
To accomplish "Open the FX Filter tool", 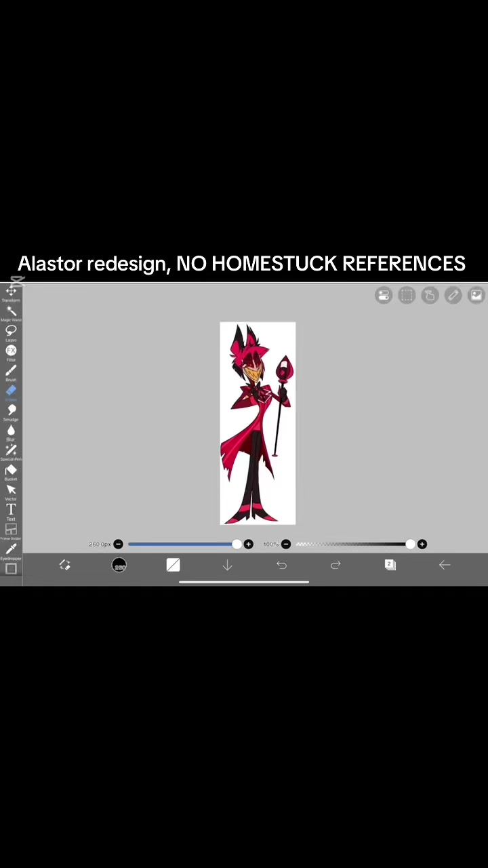I will click(x=11, y=353).
